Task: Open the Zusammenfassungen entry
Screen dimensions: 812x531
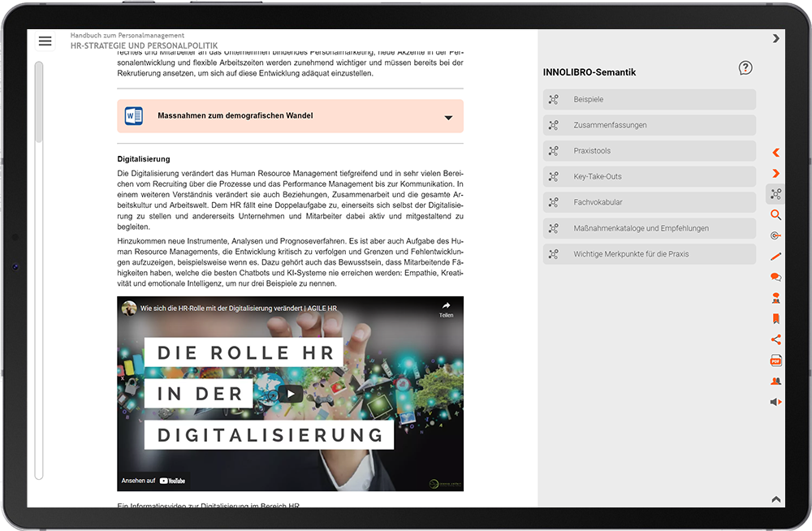Action: [650, 125]
